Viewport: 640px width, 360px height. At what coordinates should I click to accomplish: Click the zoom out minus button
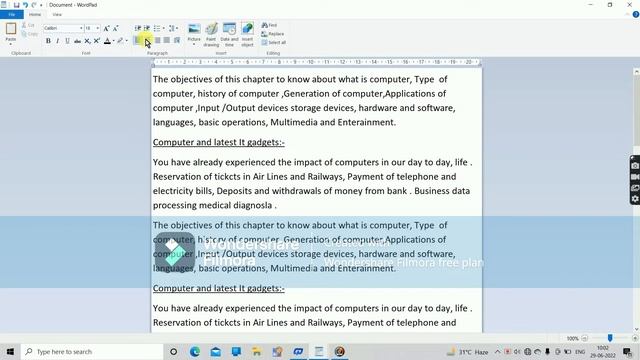pos(584,338)
